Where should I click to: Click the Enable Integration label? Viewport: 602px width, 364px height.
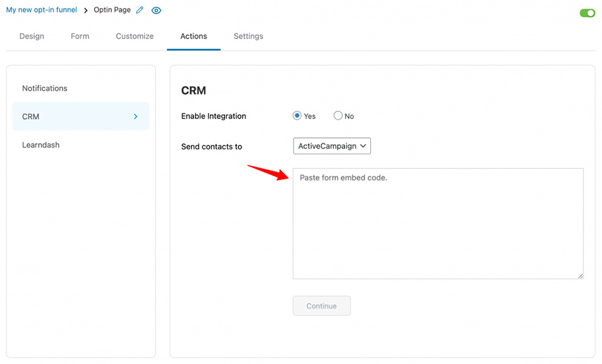(x=214, y=116)
